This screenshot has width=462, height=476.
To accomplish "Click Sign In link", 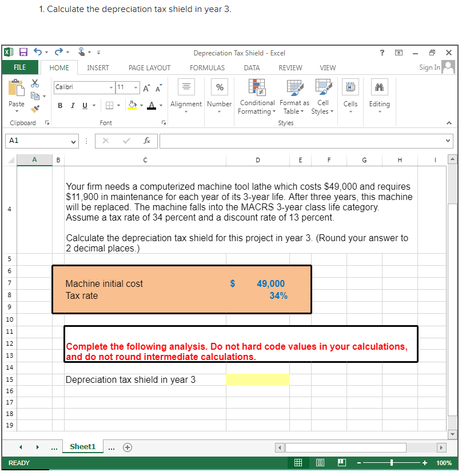I will [x=429, y=67].
